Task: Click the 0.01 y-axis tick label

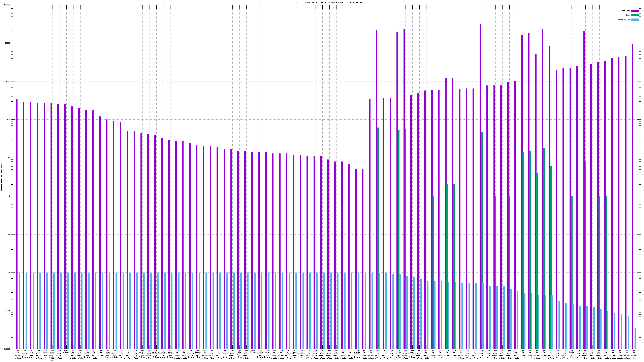Action: [8, 273]
